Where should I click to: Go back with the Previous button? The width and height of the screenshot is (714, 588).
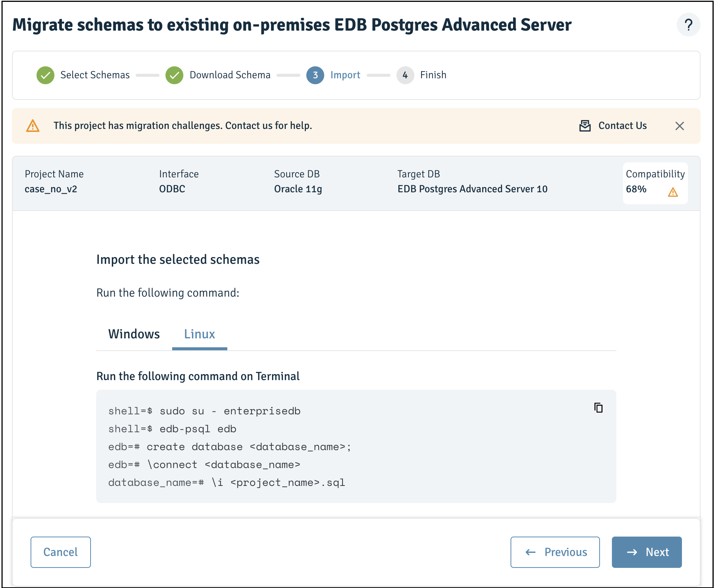coord(555,552)
